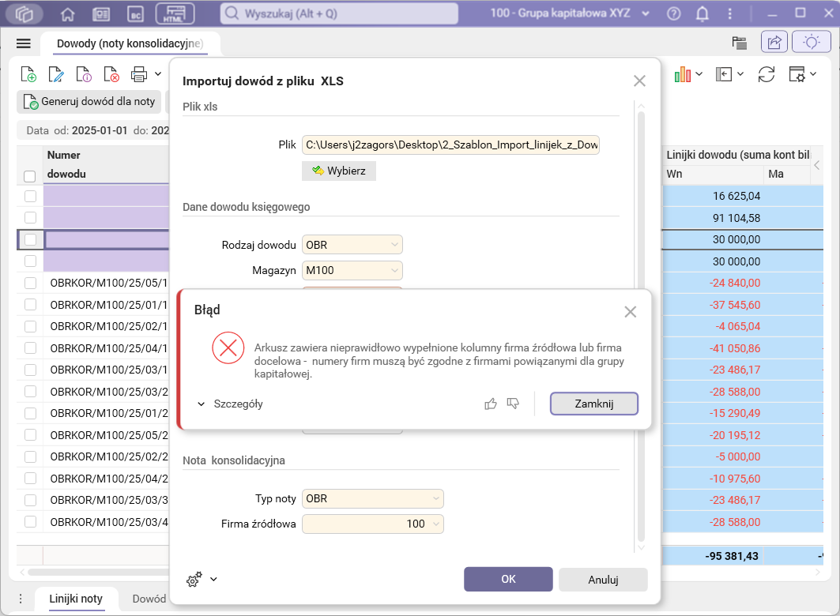Screen dimensions: 840x616
Task: Close the Błąd error dialog with X
Action: (631, 311)
